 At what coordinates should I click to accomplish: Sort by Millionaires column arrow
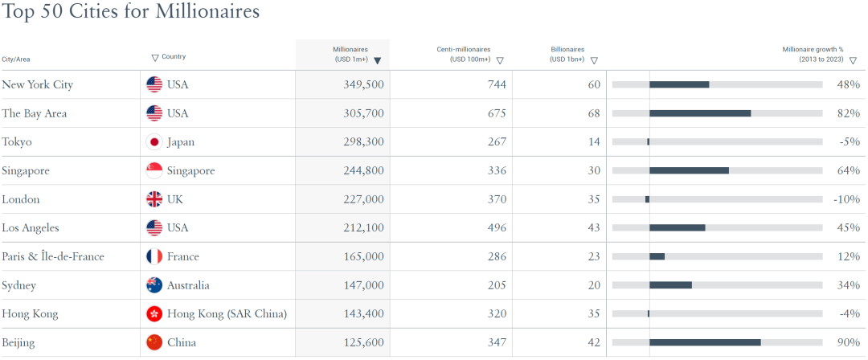377,60
